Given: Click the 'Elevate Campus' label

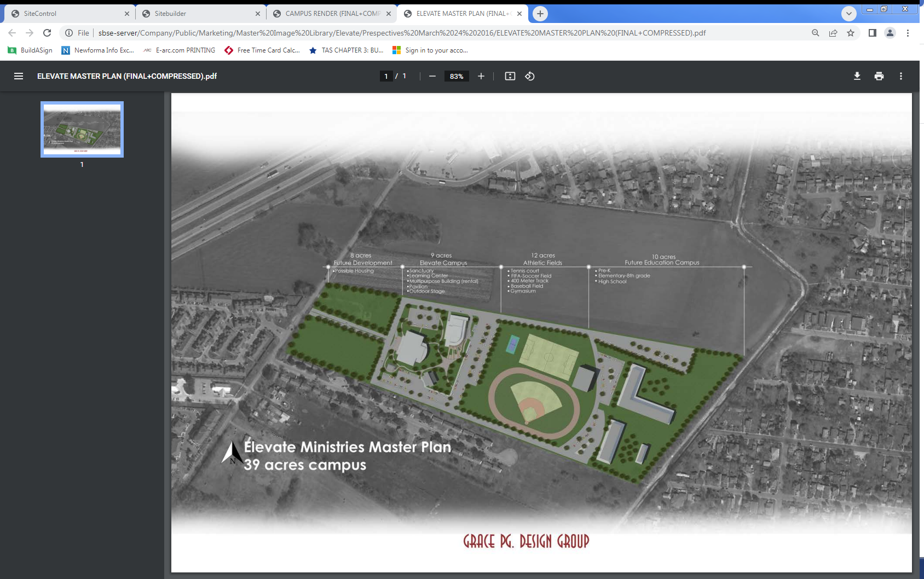Looking at the screenshot, I should [443, 263].
